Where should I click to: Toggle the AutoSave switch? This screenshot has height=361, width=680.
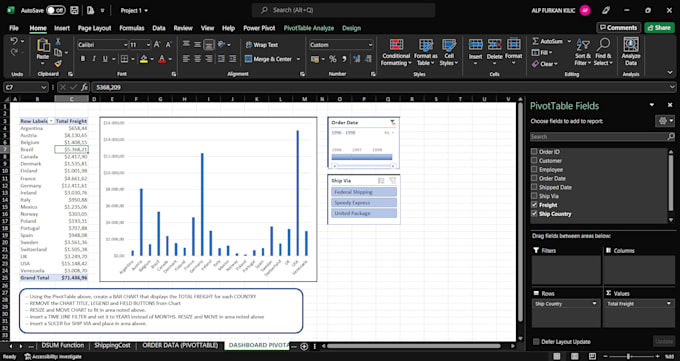(x=56, y=10)
